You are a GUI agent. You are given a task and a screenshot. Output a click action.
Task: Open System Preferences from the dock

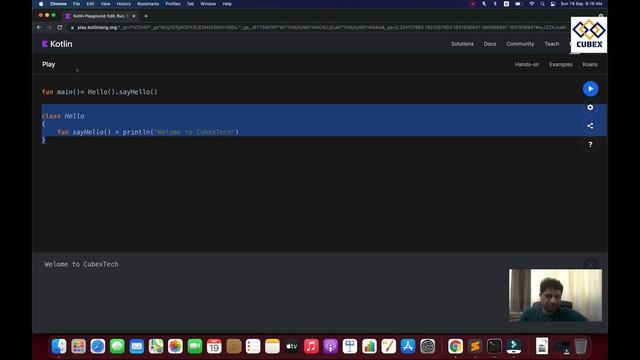[x=427, y=346]
